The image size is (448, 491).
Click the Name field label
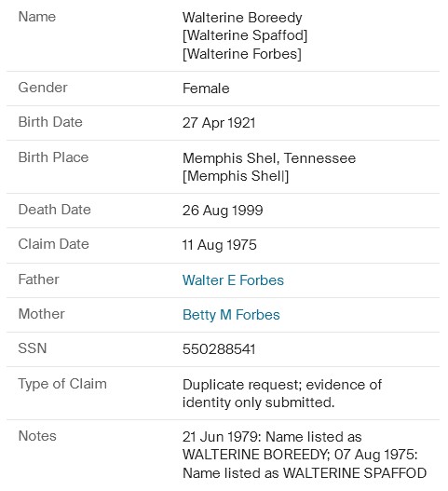click(x=37, y=17)
